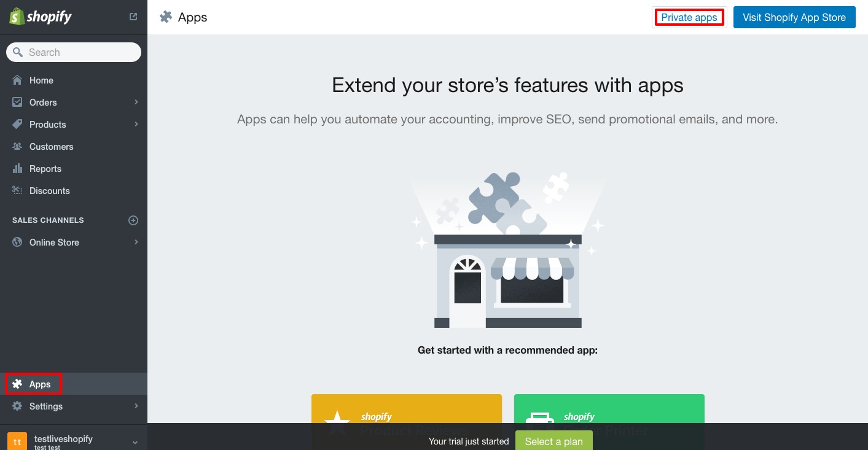Click the Reports bar chart icon

tap(17, 169)
